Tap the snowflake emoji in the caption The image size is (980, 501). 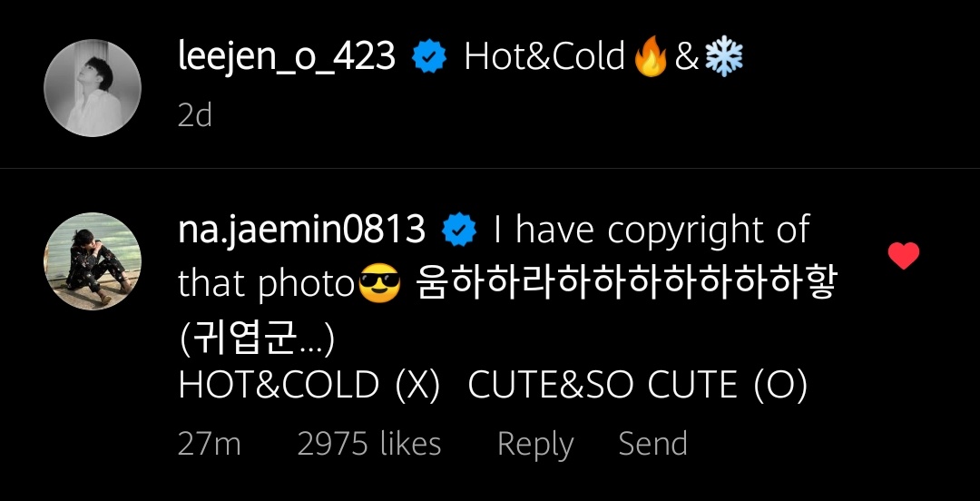724,57
